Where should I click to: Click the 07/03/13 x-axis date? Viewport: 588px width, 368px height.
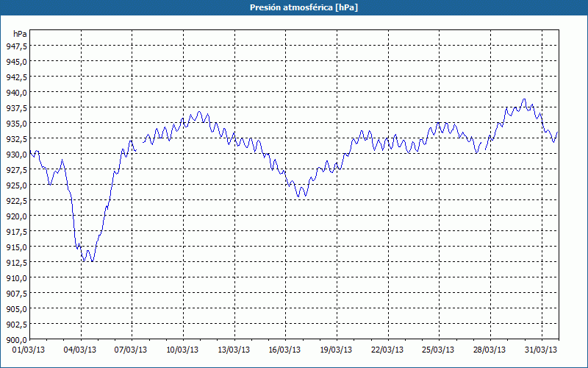(x=131, y=350)
